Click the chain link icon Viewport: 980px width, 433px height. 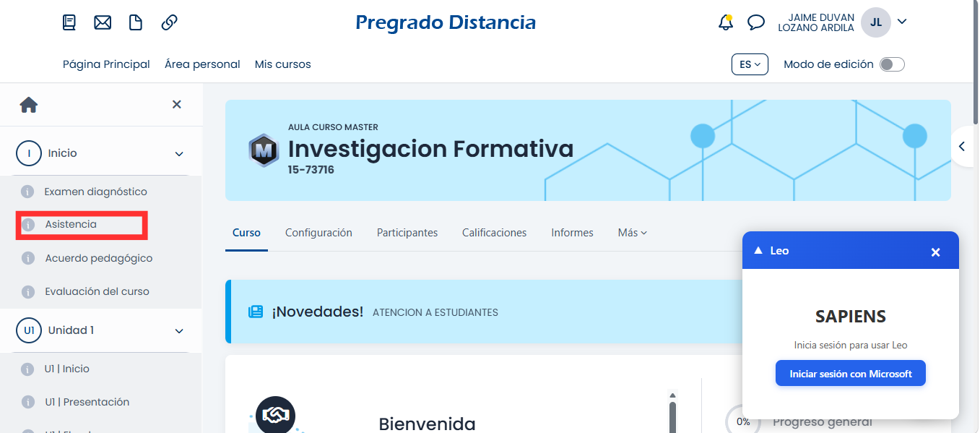coord(169,22)
